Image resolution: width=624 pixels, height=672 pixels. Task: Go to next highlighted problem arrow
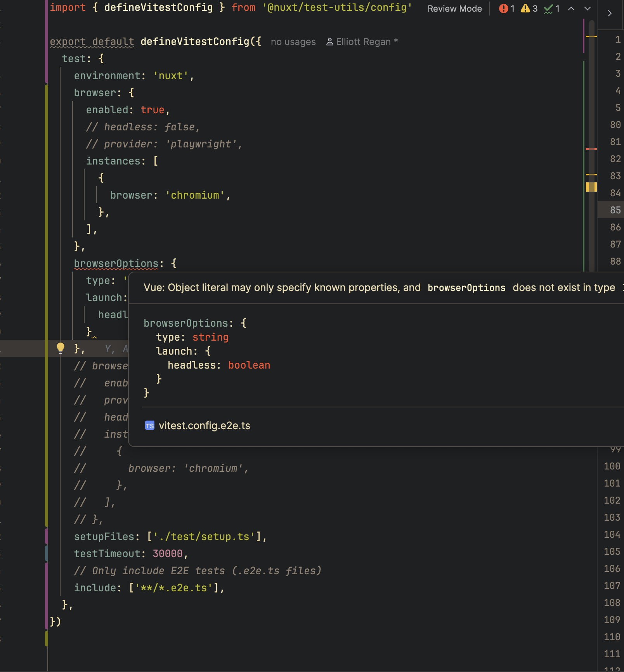588,9
